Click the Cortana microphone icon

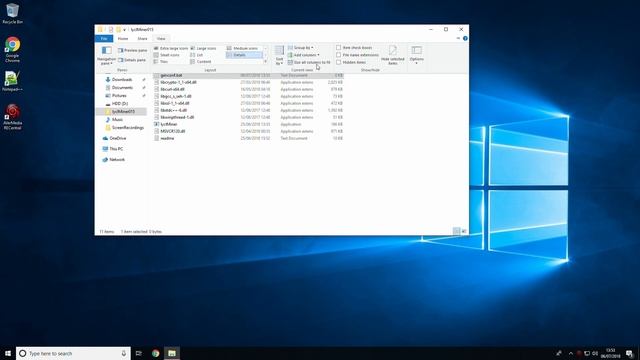point(124,353)
